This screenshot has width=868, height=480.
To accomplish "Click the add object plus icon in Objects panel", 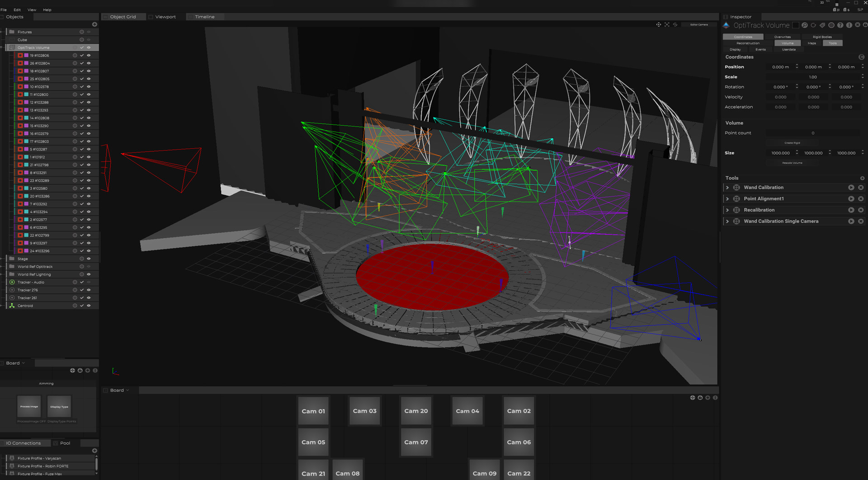I will coord(94,24).
